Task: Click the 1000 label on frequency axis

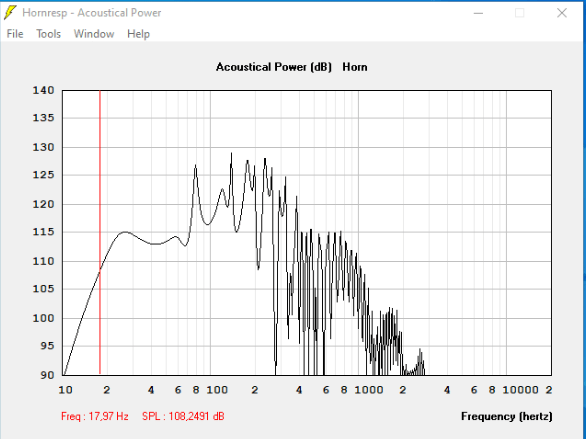Action: (369, 390)
